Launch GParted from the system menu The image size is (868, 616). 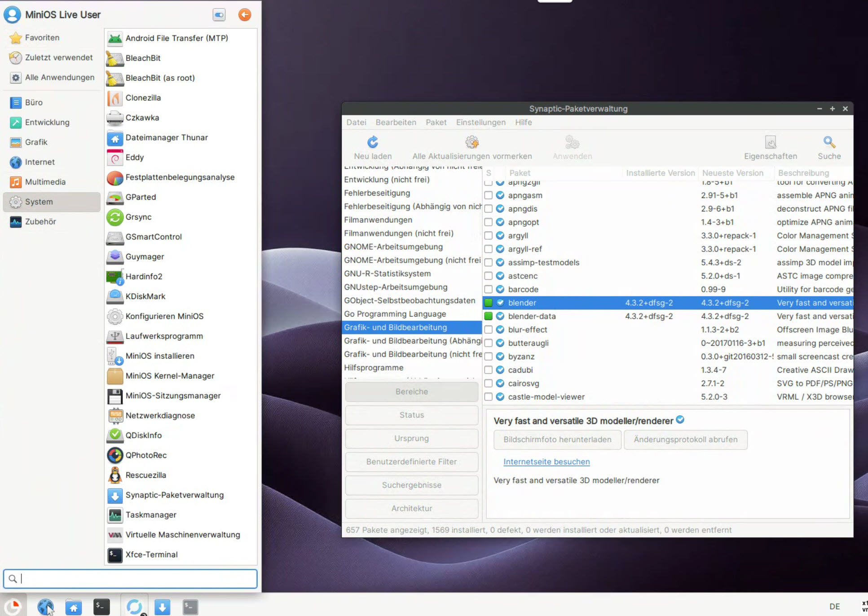[141, 197]
